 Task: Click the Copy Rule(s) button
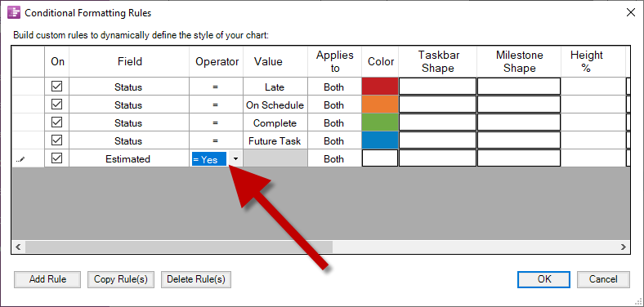coord(121,279)
